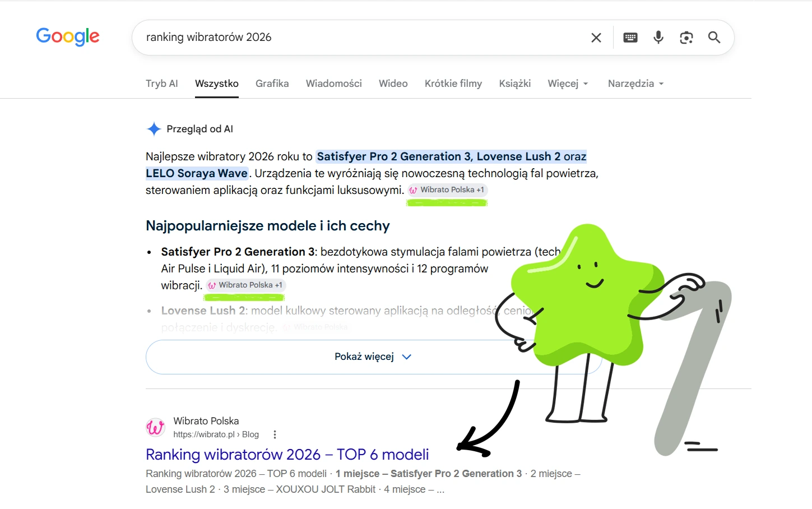Open the Wibrato Polska site name link

coord(206,421)
